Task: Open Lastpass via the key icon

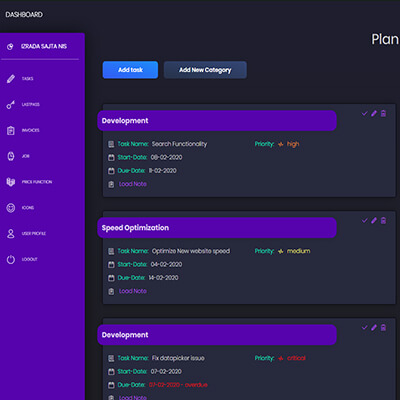Action: [11, 105]
